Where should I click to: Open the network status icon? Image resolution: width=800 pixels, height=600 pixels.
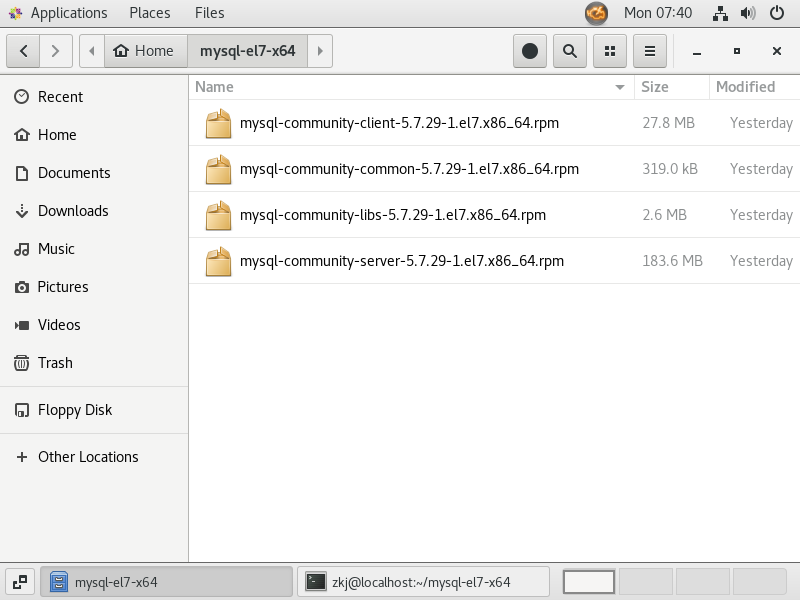click(720, 13)
